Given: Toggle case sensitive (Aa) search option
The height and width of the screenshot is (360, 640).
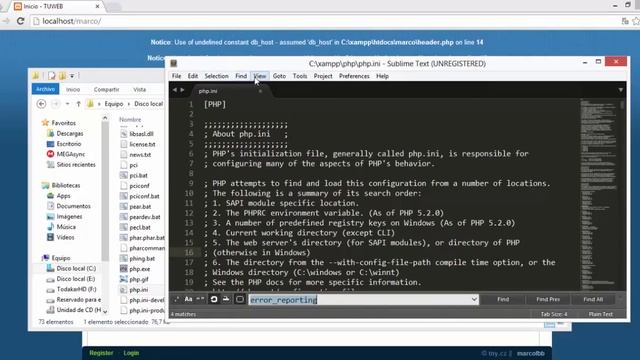Looking at the screenshot, I should click(x=188, y=299).
